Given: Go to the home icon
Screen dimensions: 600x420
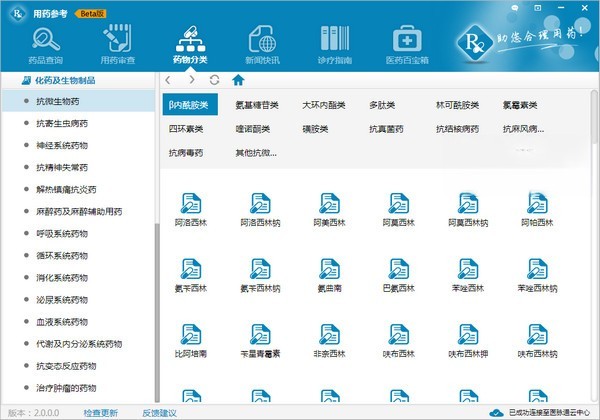Looking at the screenshot, I should coord(238,80).
